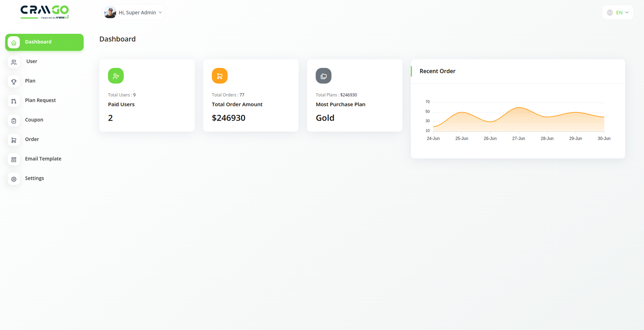Image resolution: width=644 pixels, height=330 pixels.
Task: Click the Coupon clipboard icon
Action: coord(14,121)
